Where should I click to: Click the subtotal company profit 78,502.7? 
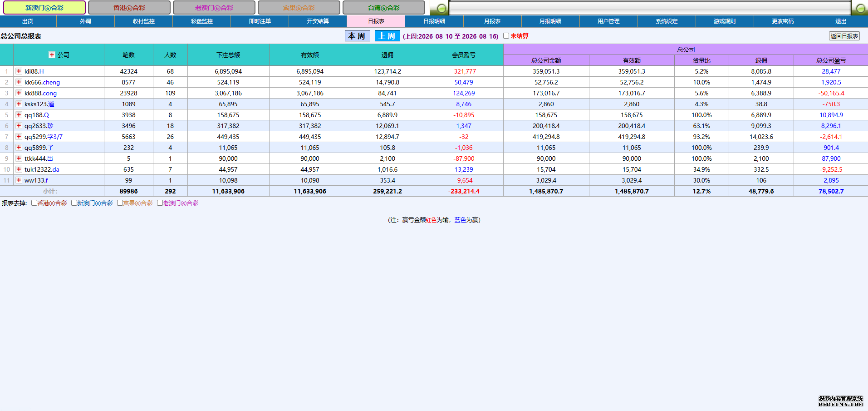(831, 191)
